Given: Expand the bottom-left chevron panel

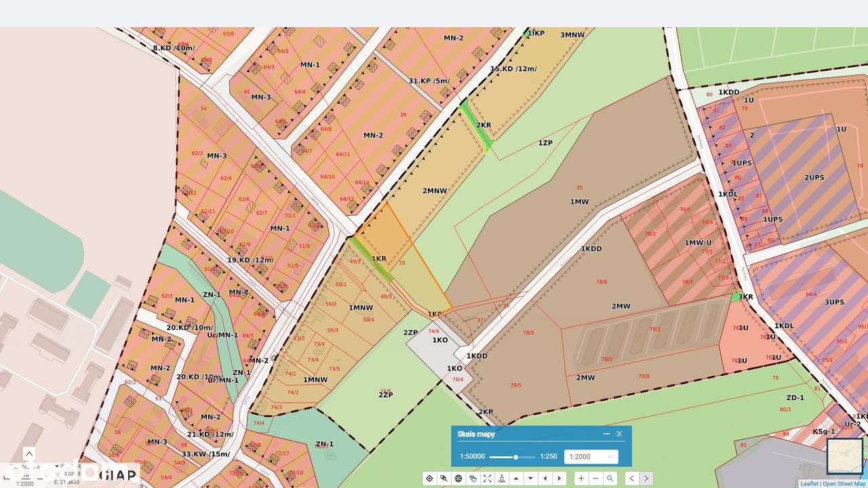Looking at the screenshot, I should click(x=28, y=453).
